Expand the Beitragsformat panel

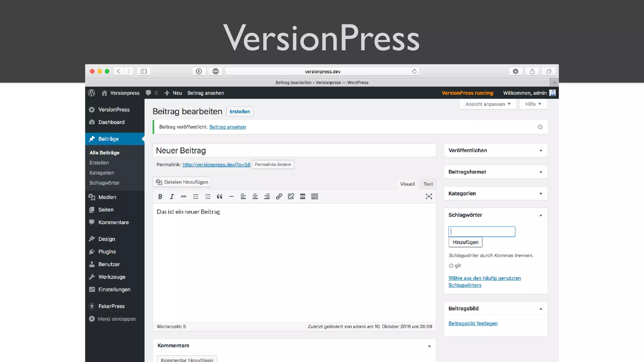click(x=541, y=172)
